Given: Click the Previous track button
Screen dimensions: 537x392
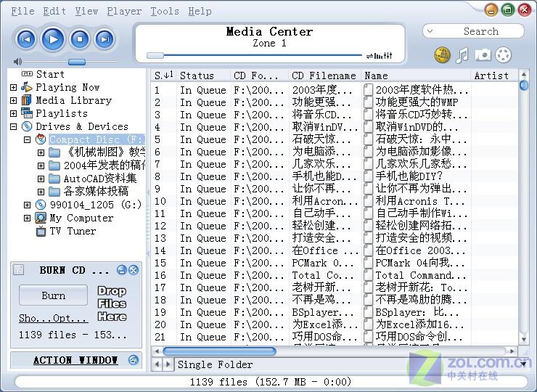Looking at the screenshot, I should coord(26,39).
